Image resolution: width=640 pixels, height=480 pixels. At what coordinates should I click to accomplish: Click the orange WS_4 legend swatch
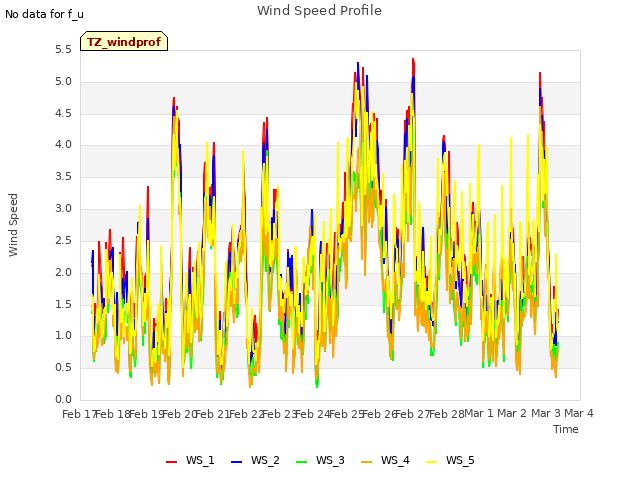[x=367, y=461]
